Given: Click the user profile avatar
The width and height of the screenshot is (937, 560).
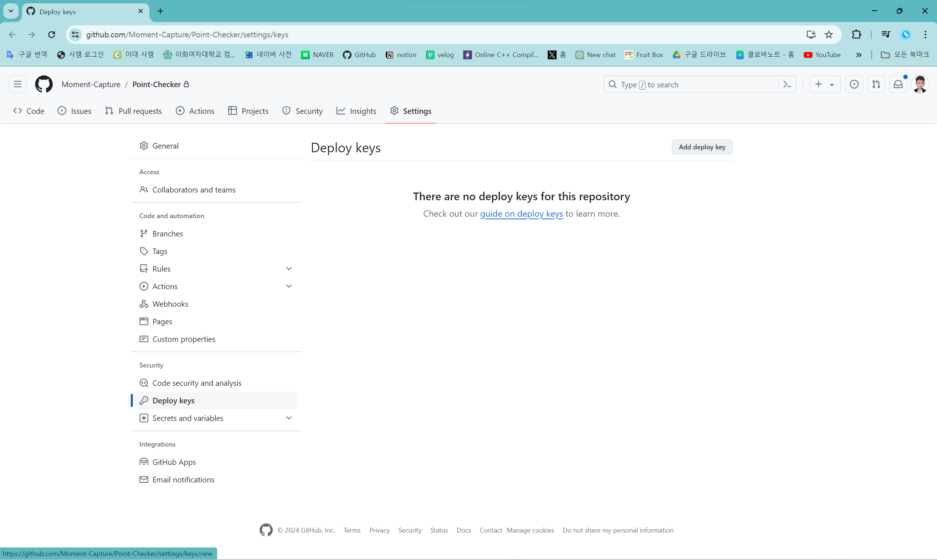Looking at the screenshot, I should [x=920, y=84].
